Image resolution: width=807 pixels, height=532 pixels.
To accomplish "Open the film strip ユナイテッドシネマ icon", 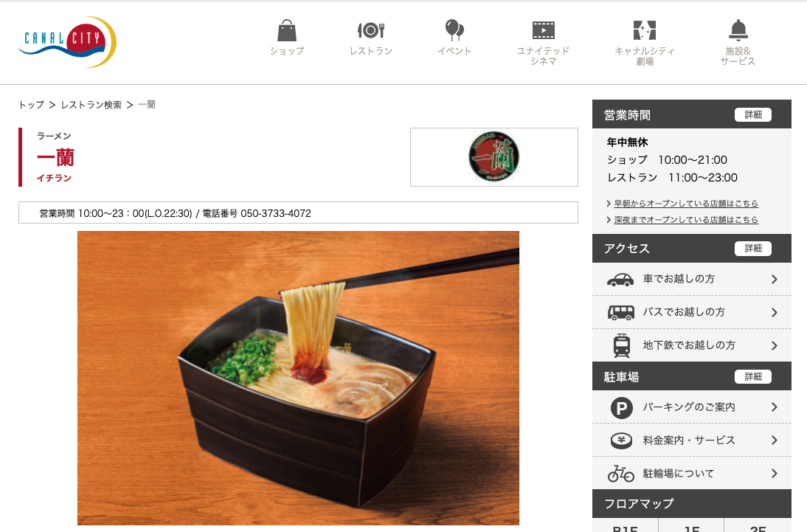I will tap(544, 30).
